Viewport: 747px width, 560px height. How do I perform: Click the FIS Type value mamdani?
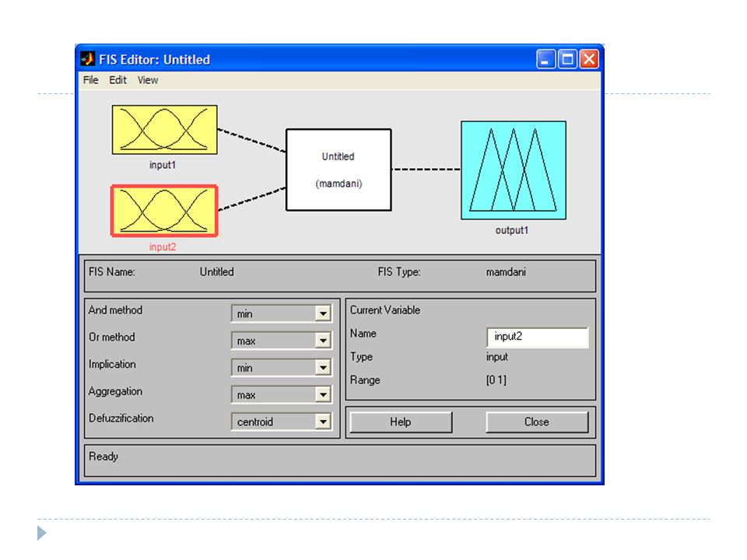click(506, 272)
